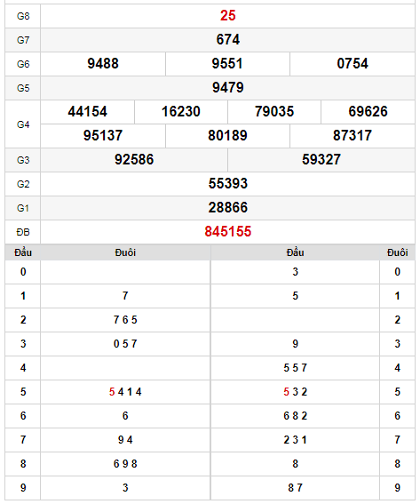
Task: Select G6 number 0754
Action: 353,64
